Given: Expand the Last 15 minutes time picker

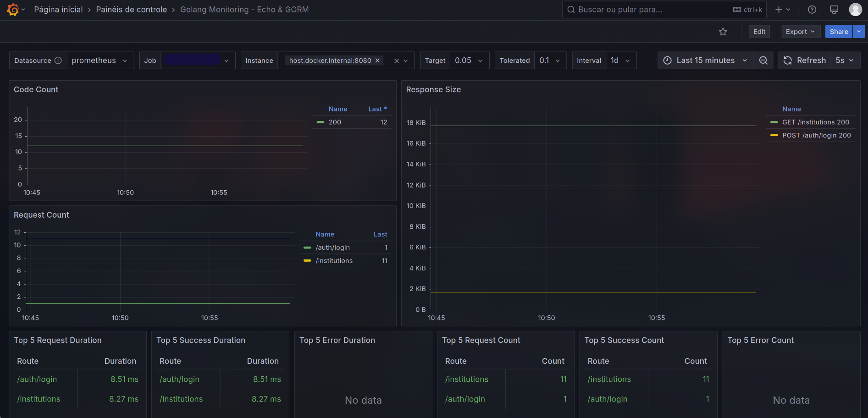Looking at the screenshot, I should tap(705, 60).
